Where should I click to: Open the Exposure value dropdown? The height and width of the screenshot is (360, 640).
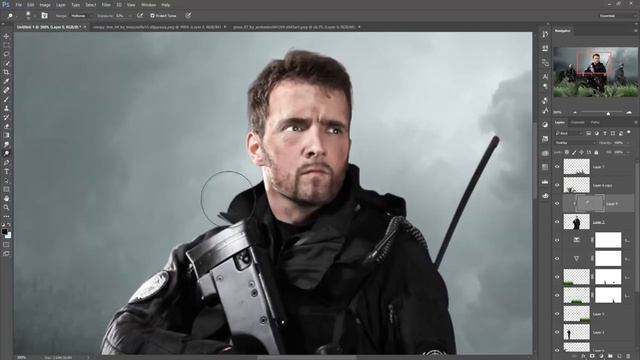coord(130,16)
